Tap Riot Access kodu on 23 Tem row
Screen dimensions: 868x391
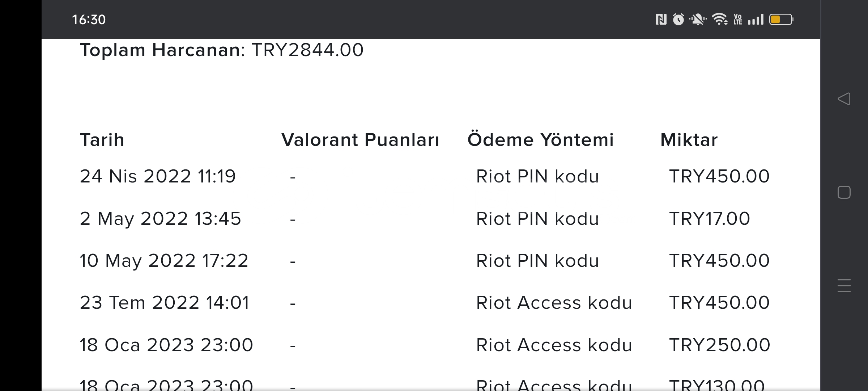tap(554, 303)
